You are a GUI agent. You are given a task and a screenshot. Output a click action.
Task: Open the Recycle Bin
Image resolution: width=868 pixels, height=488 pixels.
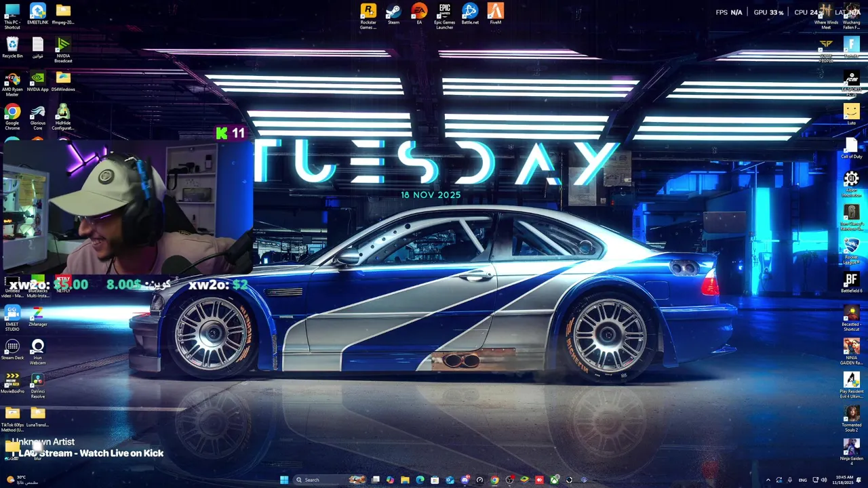tap(12, 47)
